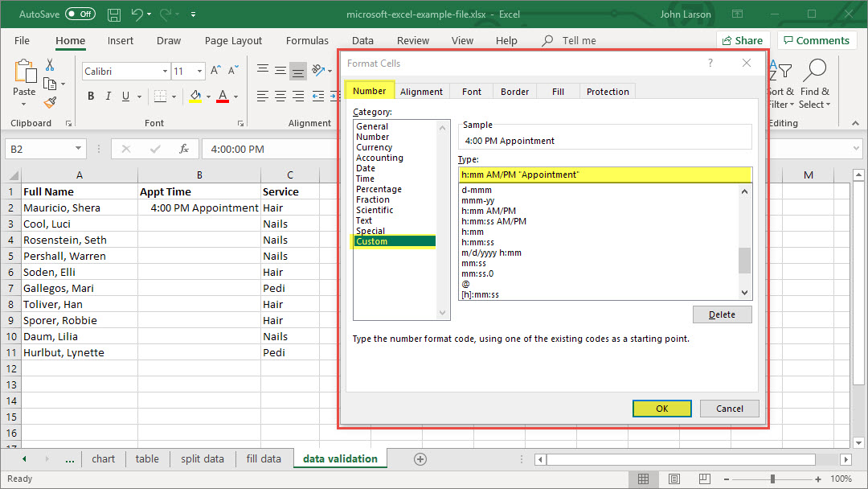Select Currency in the Category list
The image size is (868, 489).
(x=375, y=147)
